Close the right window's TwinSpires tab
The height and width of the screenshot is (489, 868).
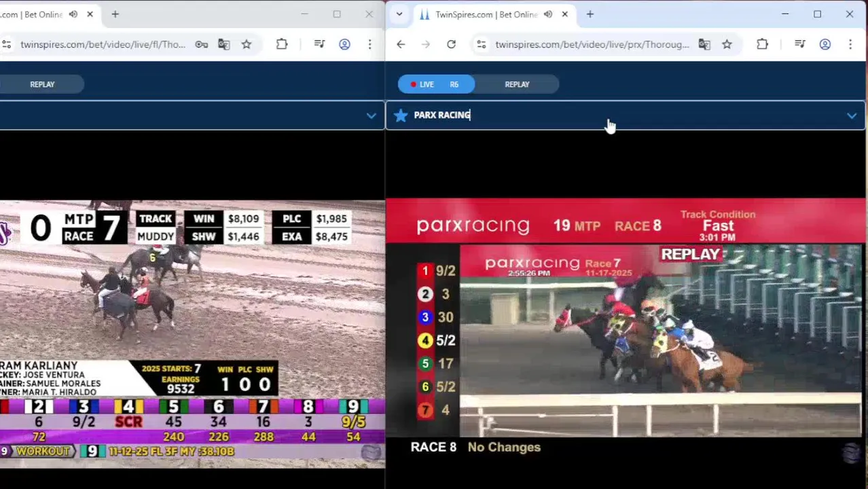[x=564, y=14]
